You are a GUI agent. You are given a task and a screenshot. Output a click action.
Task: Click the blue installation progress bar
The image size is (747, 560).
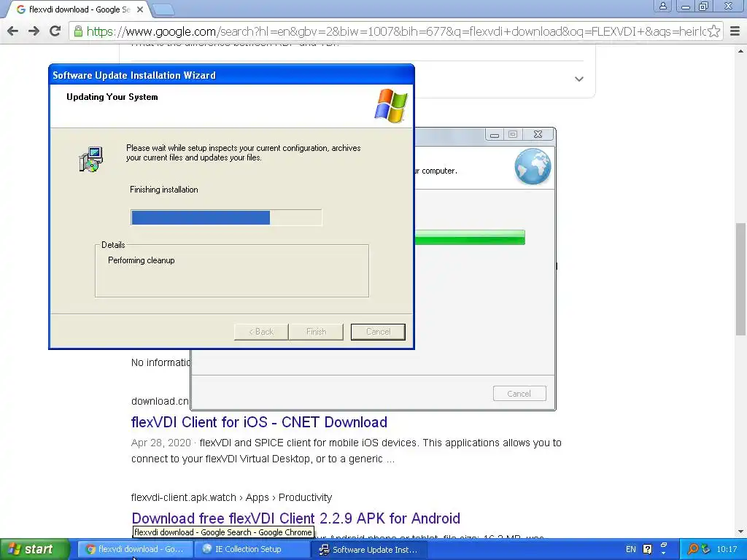pyautogui.click(x=226, y=217)
